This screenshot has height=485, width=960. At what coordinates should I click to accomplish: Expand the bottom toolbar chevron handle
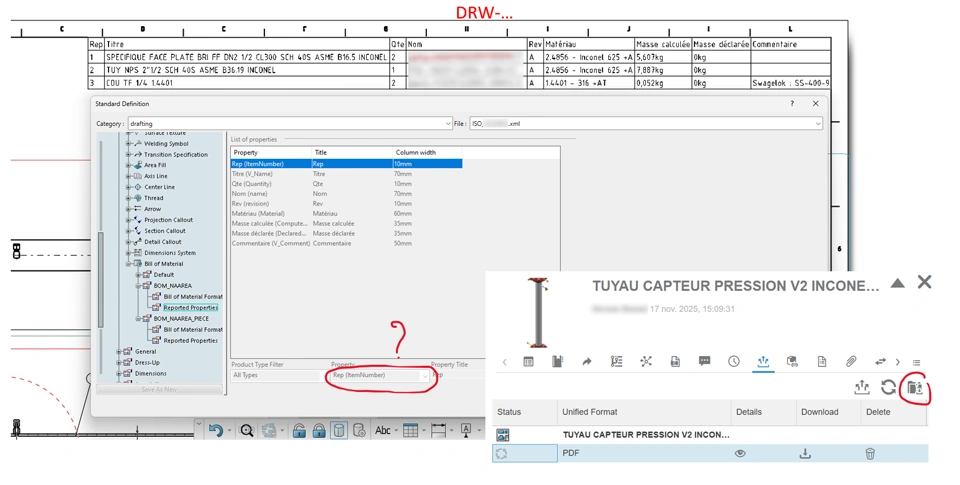click(199, 423)
